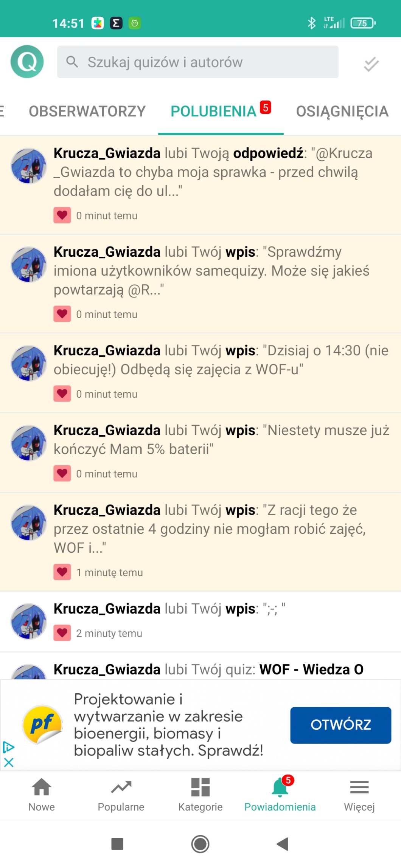Tap Android back navigation triangle

(x=283, y=844)
